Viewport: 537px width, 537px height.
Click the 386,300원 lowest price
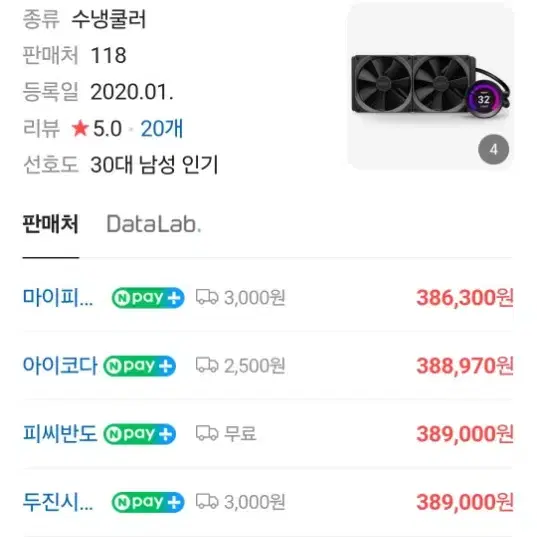coord(465,298)
